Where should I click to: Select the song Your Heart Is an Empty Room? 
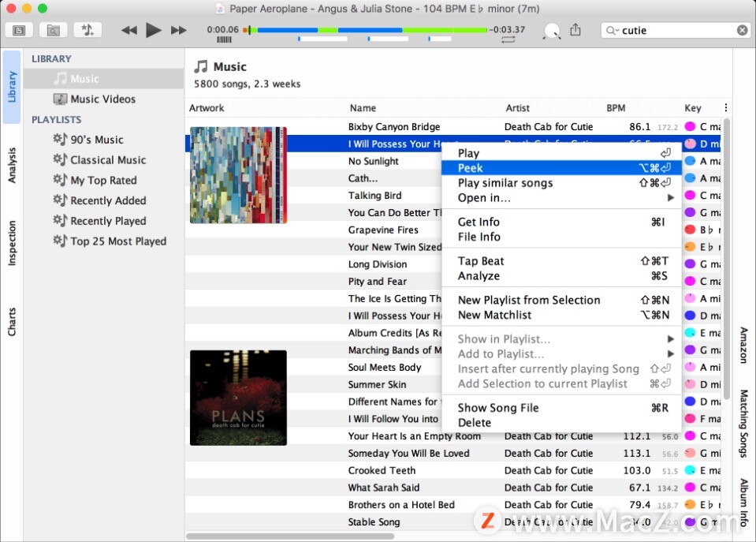(x=414, y=436)
